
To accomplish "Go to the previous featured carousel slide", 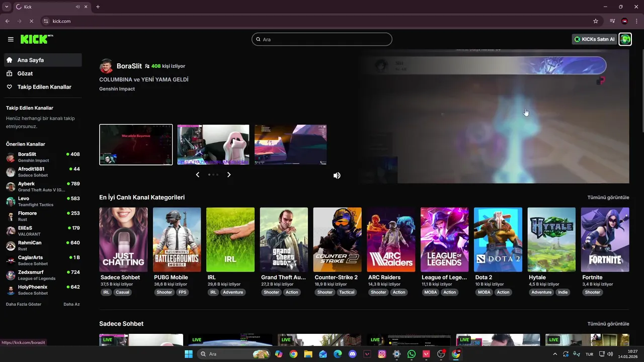I will pyautogui.click(x=198, y=174).
